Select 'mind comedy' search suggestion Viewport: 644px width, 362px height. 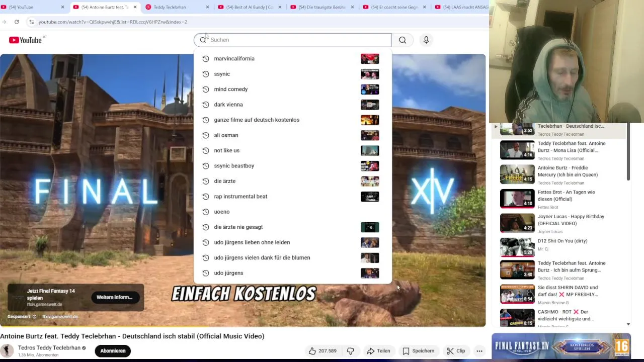[x=292, y=89]
